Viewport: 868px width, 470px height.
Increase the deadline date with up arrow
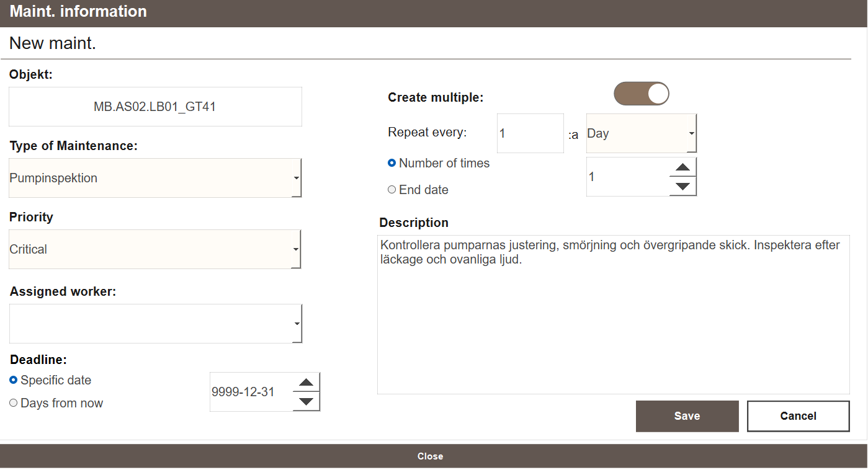pos(306,383)
